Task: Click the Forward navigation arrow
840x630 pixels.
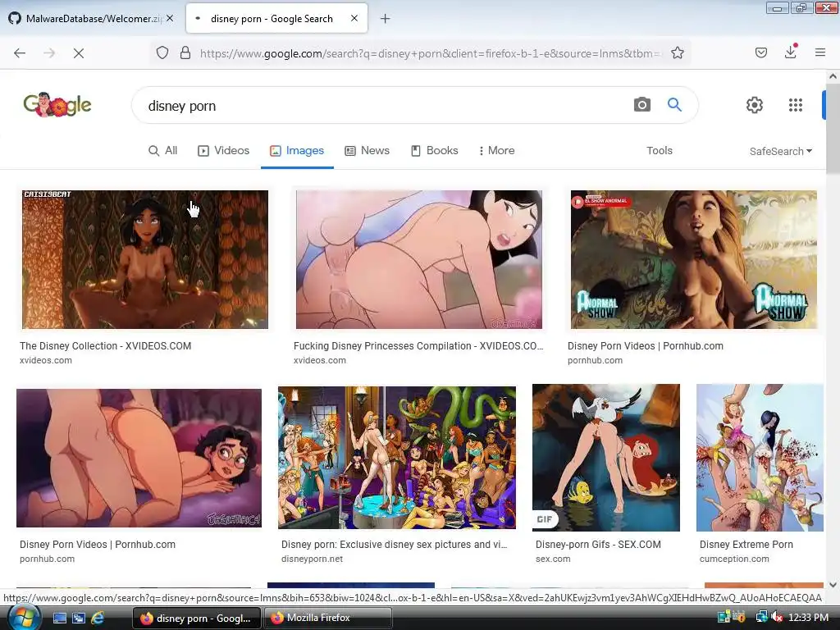Action: click(49, 53)
